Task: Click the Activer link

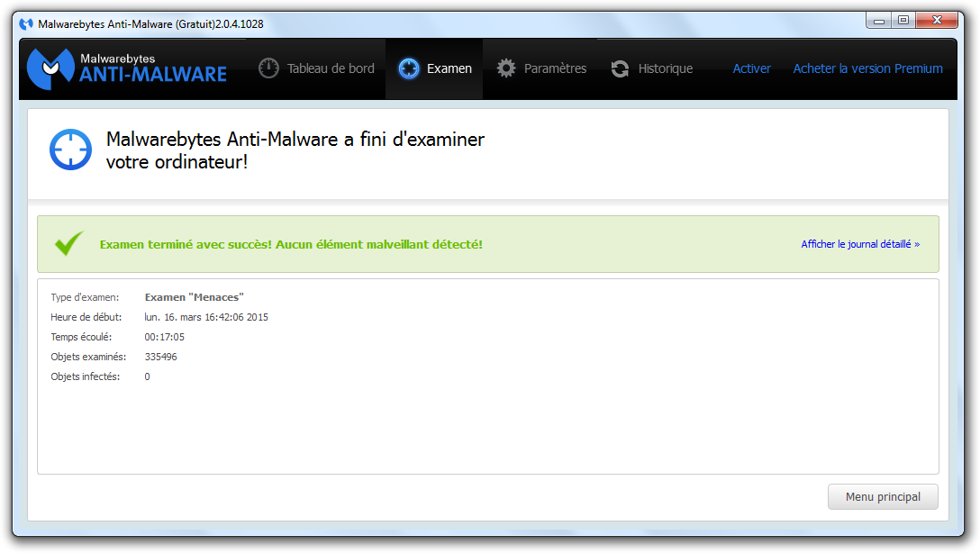Action: [x=751, y=68]
